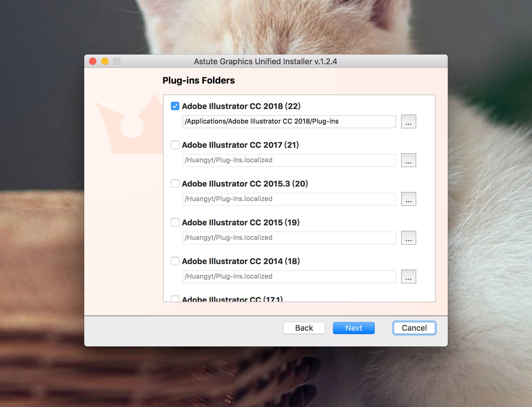The image size is (532, 407).
Task: Browse folder for Illustrator CC 2014 path
Action: (x=408, y=276)
